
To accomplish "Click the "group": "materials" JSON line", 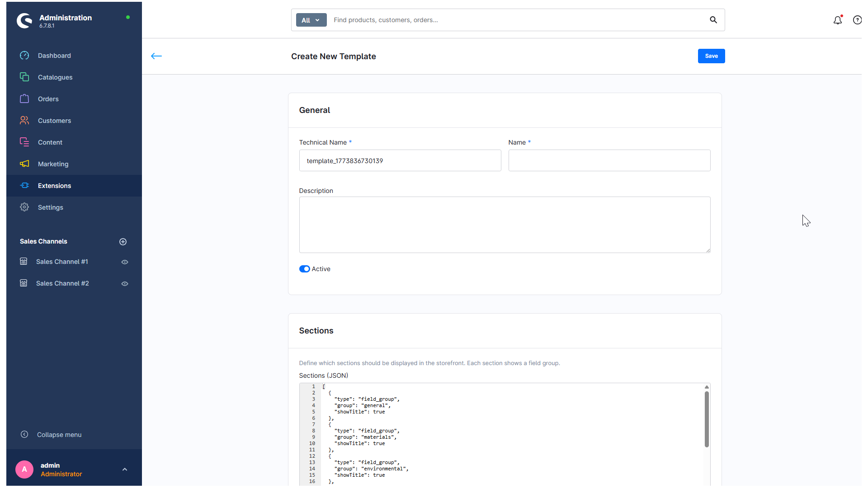I will click(x=365, y=437).
